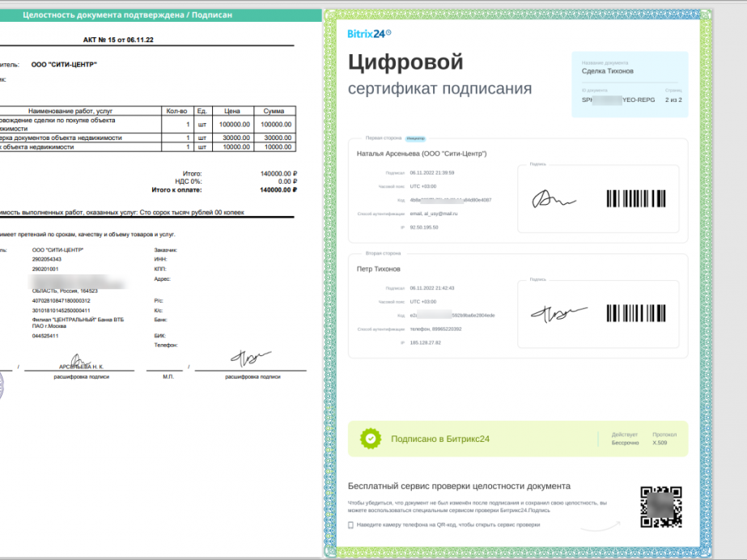Click the bold Итого к оплате label
Screen dimensions: 747x560
tap(176, 190)
